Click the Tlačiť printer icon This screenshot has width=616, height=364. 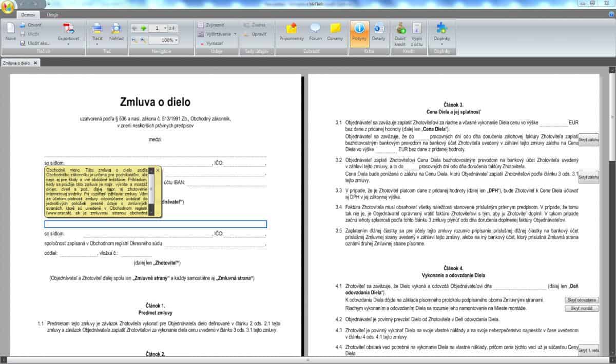click(97, 28)
